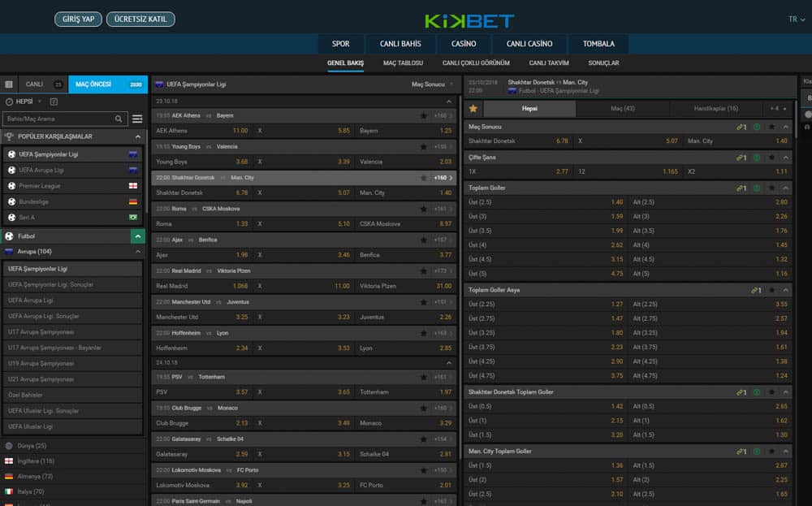
Task: Click the Brazil flag next to Seri A
Action: (133, 218)
